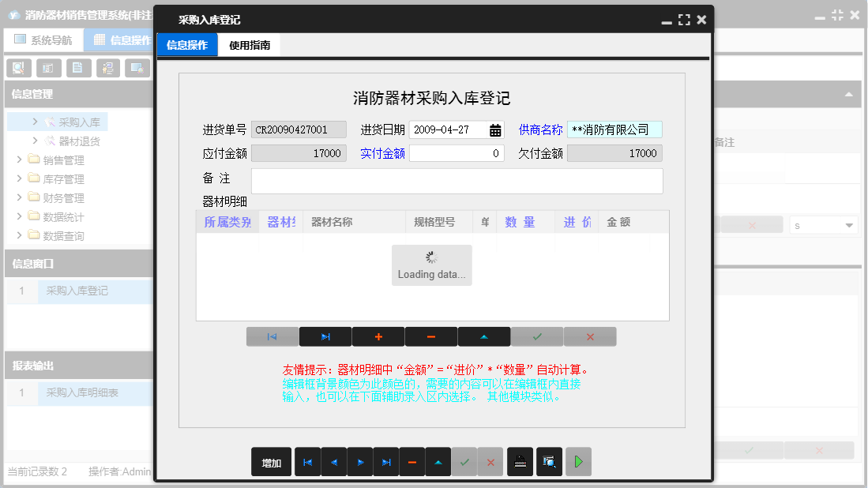Select the last-record navigation icon in the detail grid
868x488 pixels.
click(x=325, y=336)
